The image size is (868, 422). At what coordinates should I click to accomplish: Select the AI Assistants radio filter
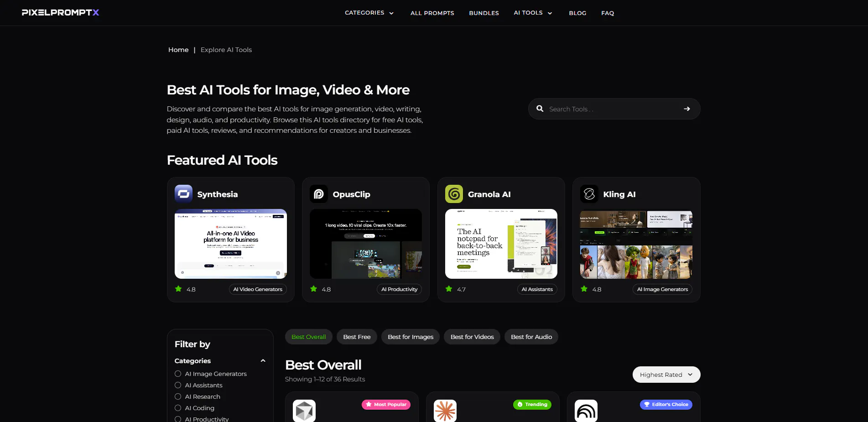pyautogui.click(x=178, y=385)
